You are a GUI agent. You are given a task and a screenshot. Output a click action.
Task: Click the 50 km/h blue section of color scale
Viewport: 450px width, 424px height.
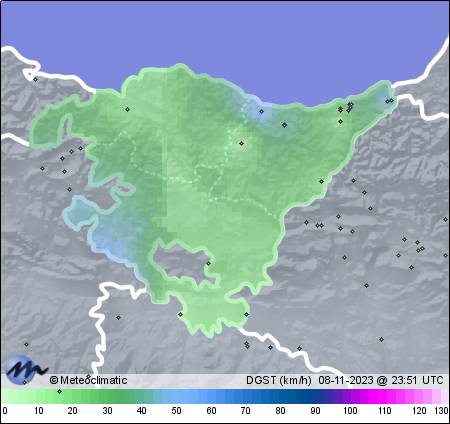click(x=177, y=397)
